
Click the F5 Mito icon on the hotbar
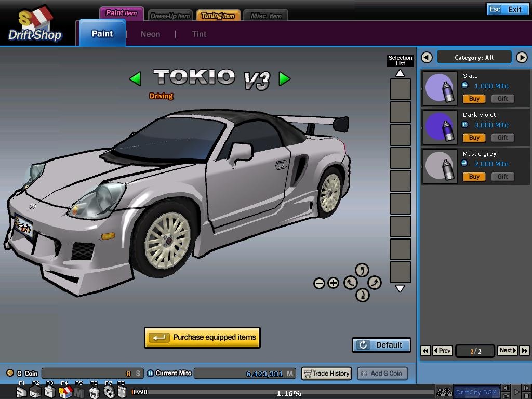(x=79, y=393)
